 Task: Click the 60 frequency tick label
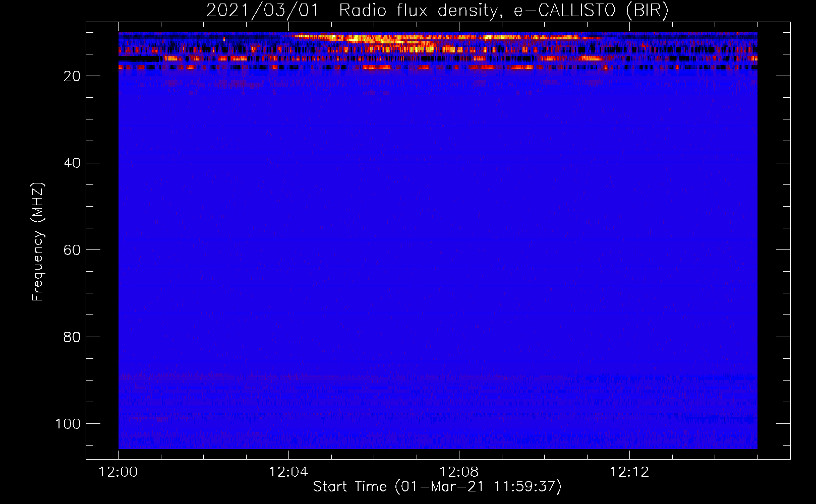tap(72, 250)
